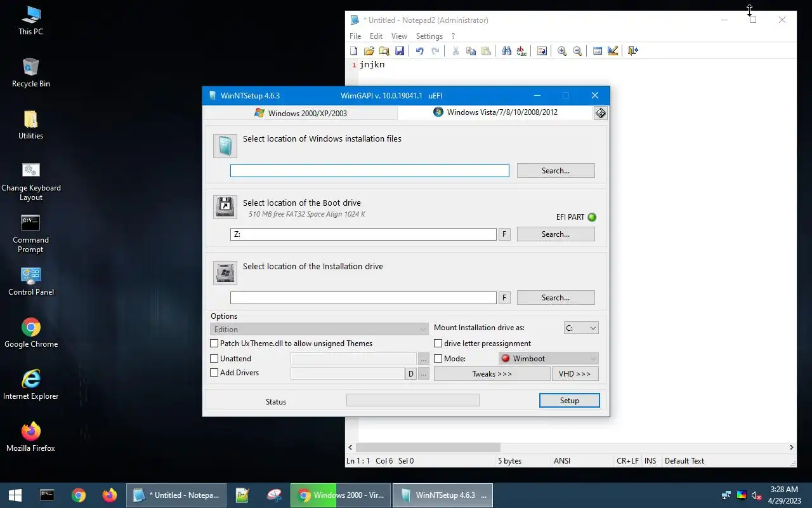This screenshot has width=812, height=508.
Task: Click Exit door icon in Notepad2 toolbar
Action: click(x=633, y=51)
